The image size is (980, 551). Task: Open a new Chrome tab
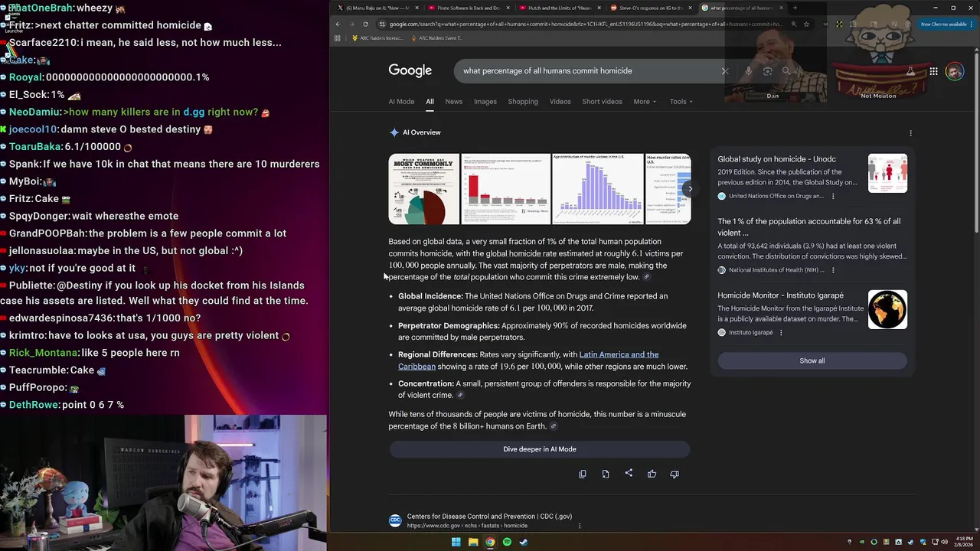click(795, 8)
